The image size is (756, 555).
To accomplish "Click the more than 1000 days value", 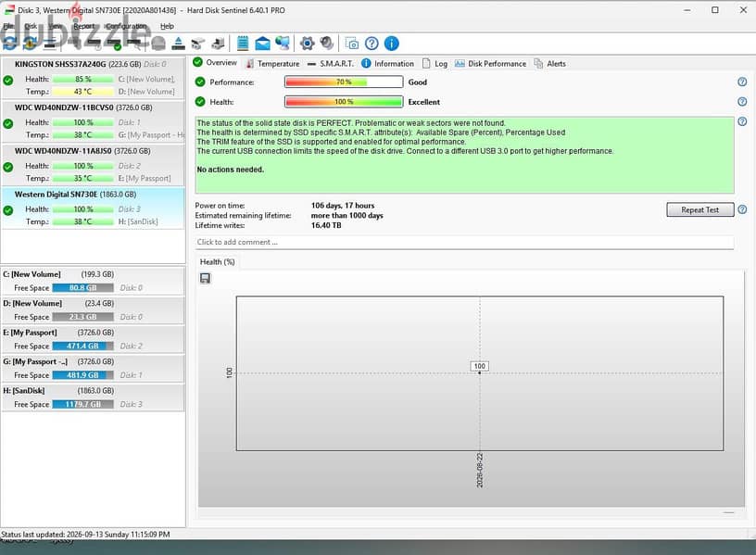I will click(x=347, y=216).
